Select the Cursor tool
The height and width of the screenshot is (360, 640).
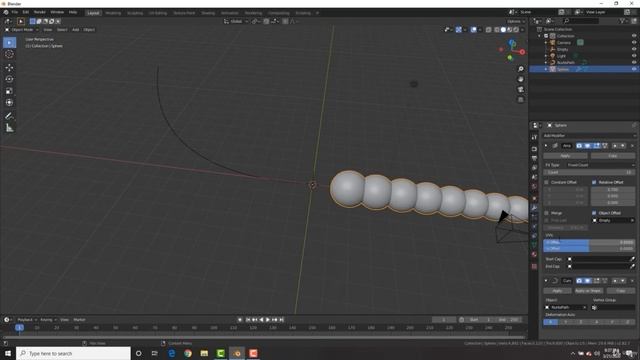[9, 54]
